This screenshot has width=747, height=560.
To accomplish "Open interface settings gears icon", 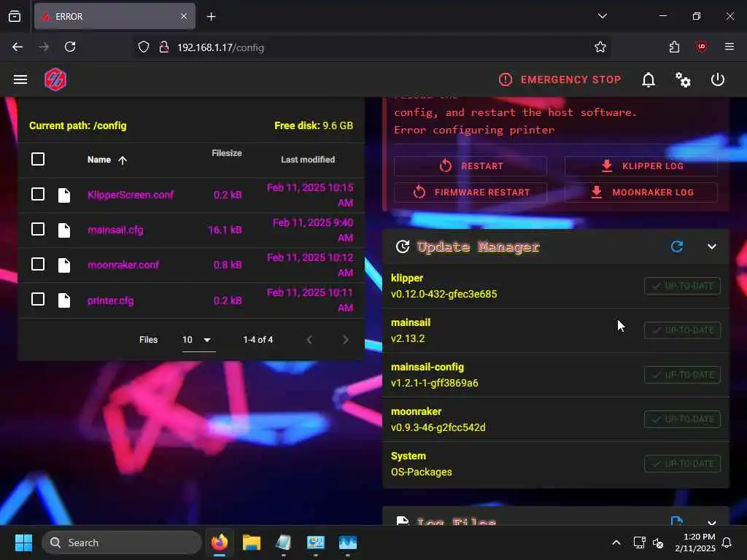I will 683,79.
